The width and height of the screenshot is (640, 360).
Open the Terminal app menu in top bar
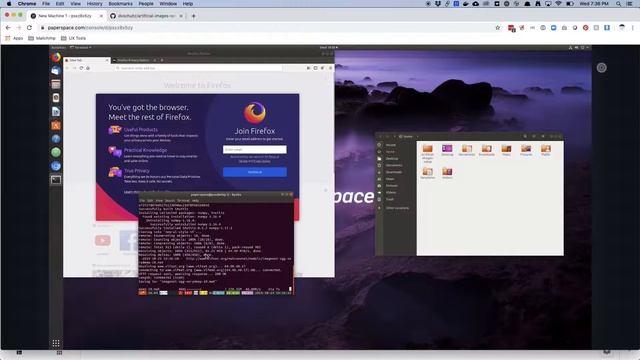coord(80,48)
